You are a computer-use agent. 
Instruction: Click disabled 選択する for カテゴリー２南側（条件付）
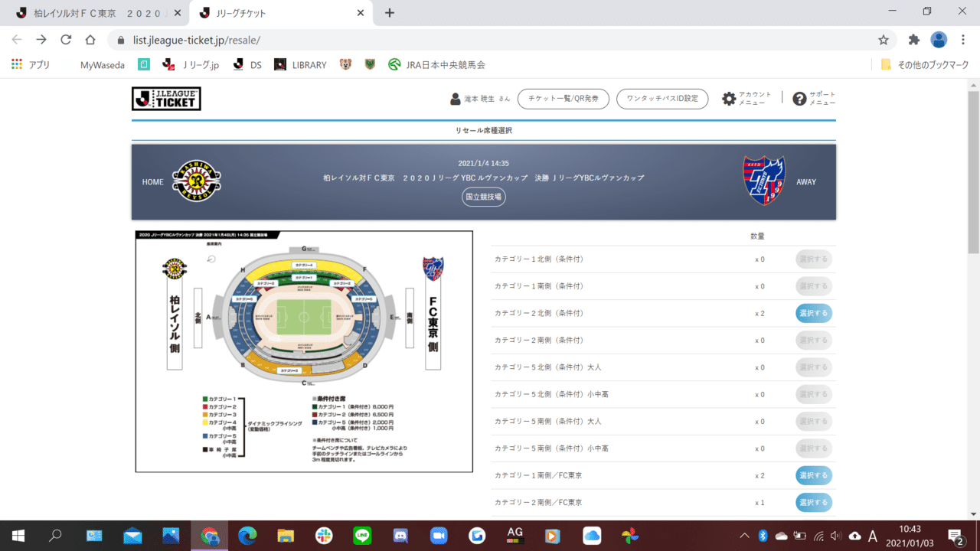[813, 340]
